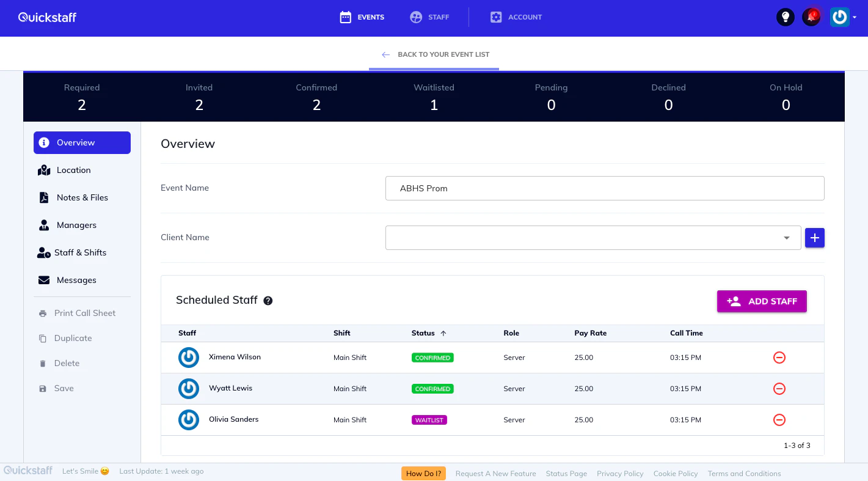
Task: Open the notifications bell icon
Action: coord(811,17)
